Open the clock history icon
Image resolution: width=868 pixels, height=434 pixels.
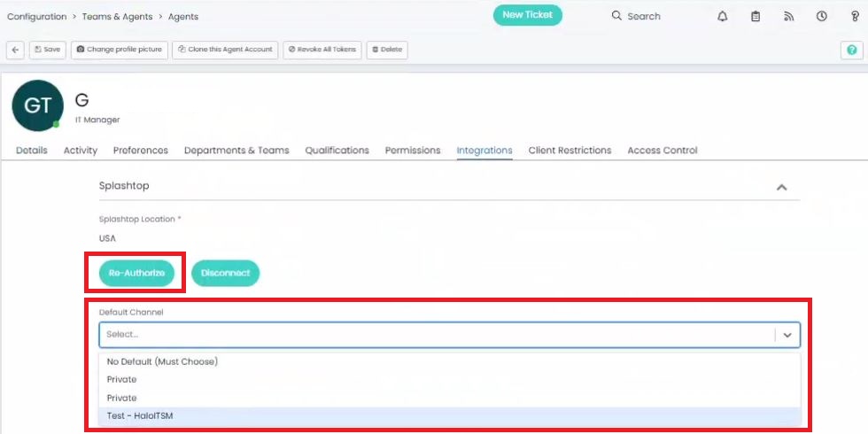(x=822, y=17)
